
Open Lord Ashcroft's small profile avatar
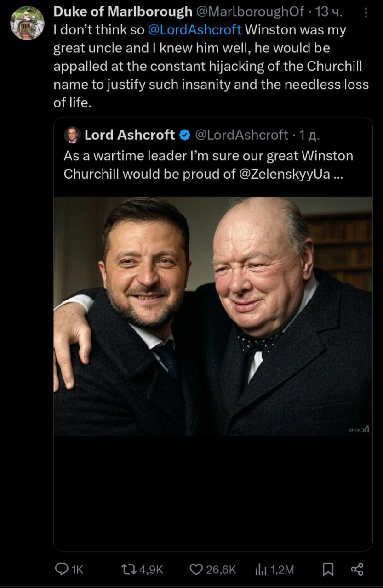coord(72,135)
